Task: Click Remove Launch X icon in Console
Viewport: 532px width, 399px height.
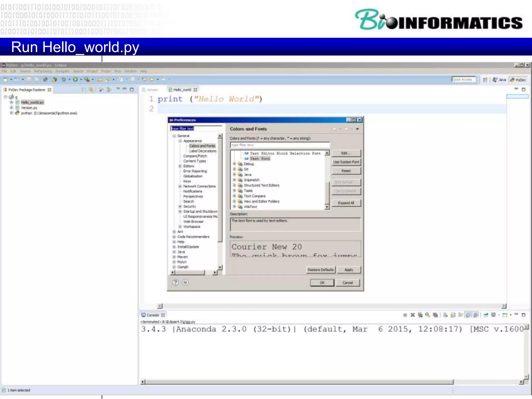Action: (x=413, y=315)
